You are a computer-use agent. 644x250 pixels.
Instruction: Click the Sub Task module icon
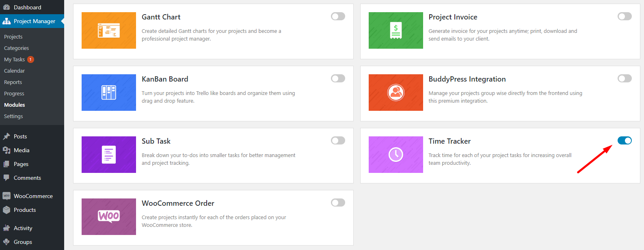pos(109,155)
